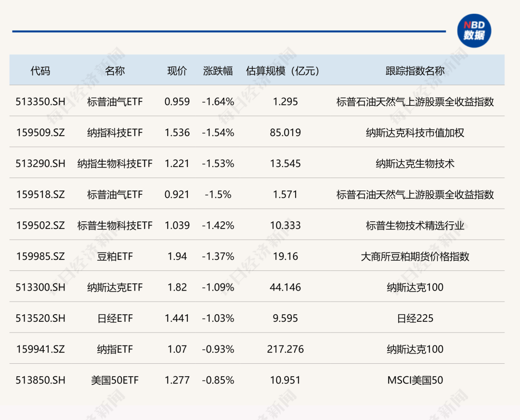Click the code 513350.SH
Screen dimensions: 520x420
(40, 102)
